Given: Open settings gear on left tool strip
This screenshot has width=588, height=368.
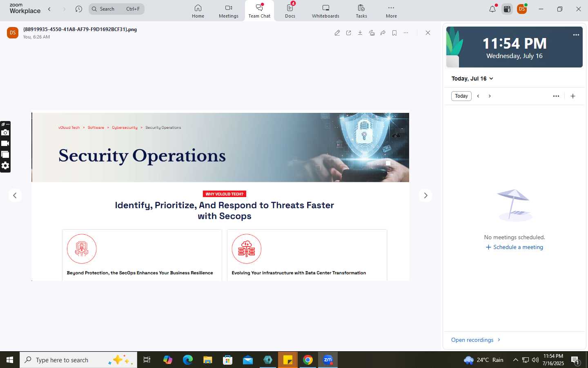Looking at the screenshot, I should [x=5, y=166].
